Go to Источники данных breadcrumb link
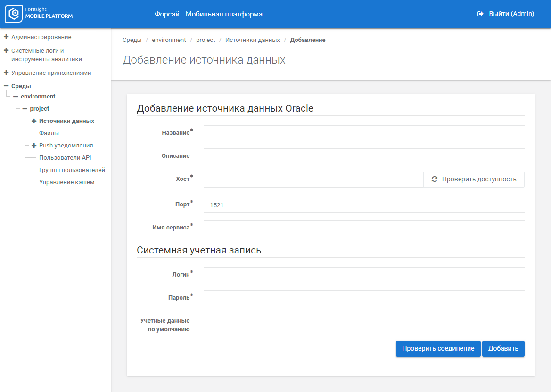 pos(252,40)
